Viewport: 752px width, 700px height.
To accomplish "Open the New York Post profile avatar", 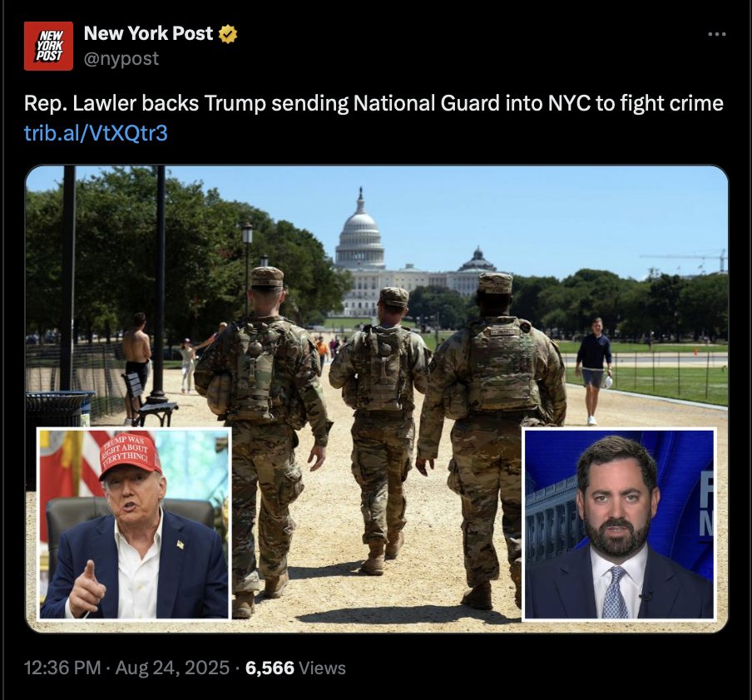I will point(48,46).
